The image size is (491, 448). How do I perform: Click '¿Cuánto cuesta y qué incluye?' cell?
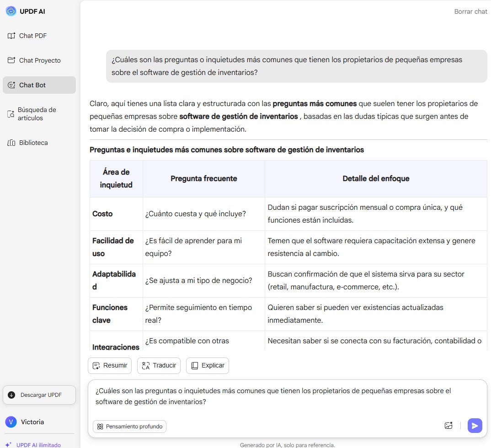(x=204, y=214)
